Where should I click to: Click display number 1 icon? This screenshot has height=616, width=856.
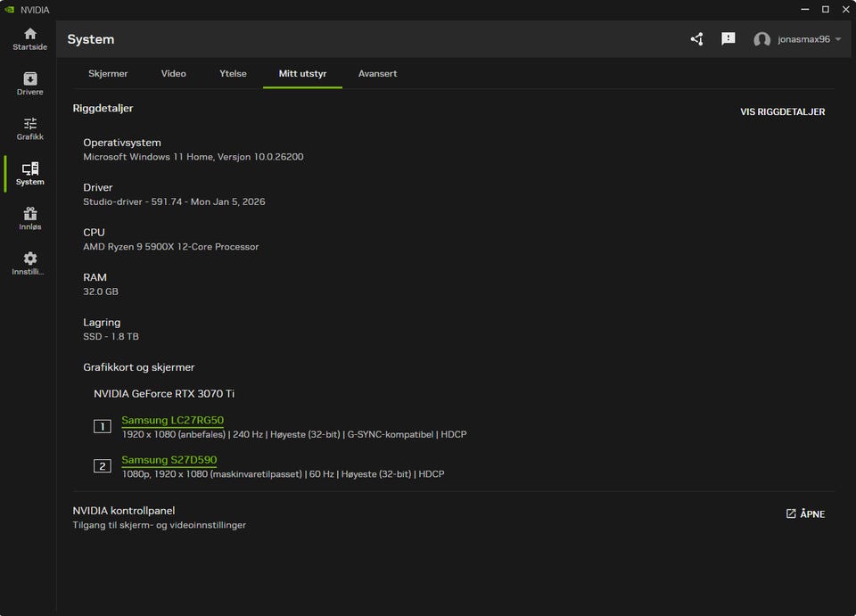[x=102, y=426]
